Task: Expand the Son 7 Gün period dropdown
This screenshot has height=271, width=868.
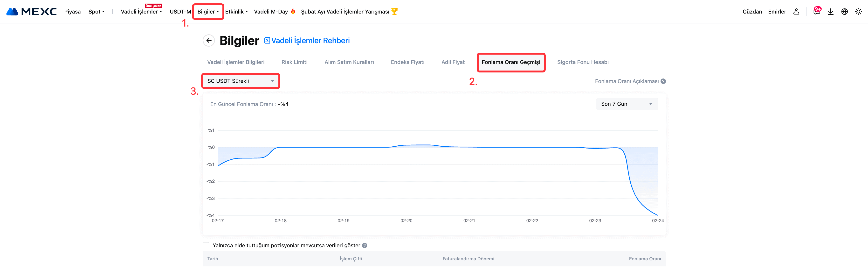Action: [627, 104]
